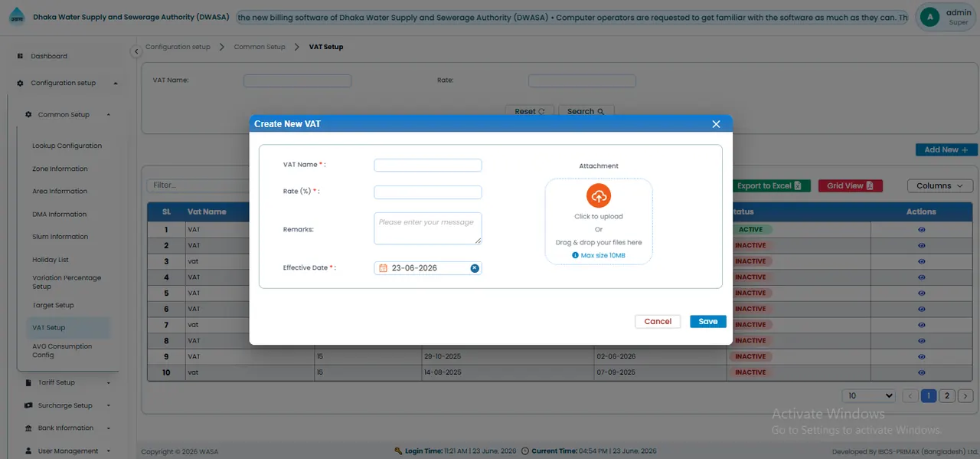
Task: Click the Actions column header
Action: [921, 211]
